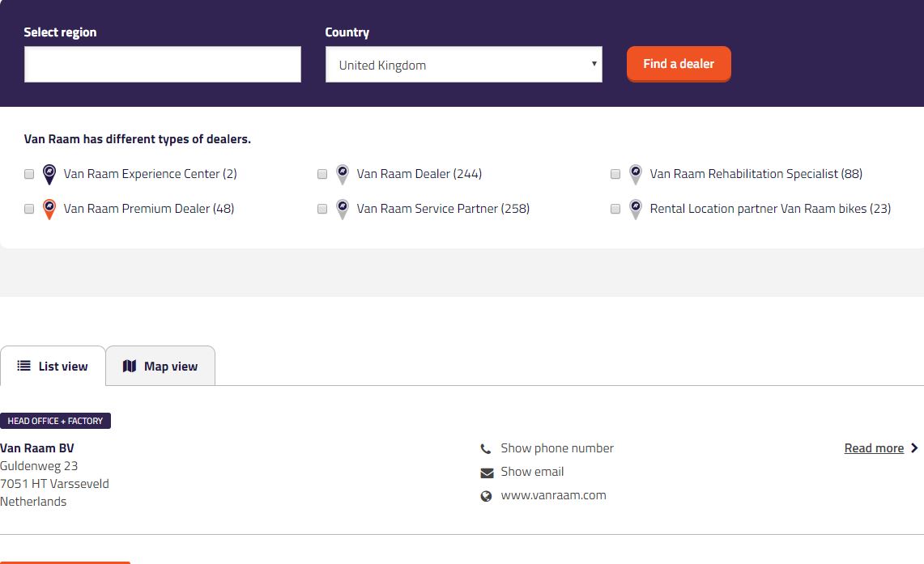Click Rental Location partner Van Raam bikes label
This screenshot has height=564, width=924.
point(770,209)
